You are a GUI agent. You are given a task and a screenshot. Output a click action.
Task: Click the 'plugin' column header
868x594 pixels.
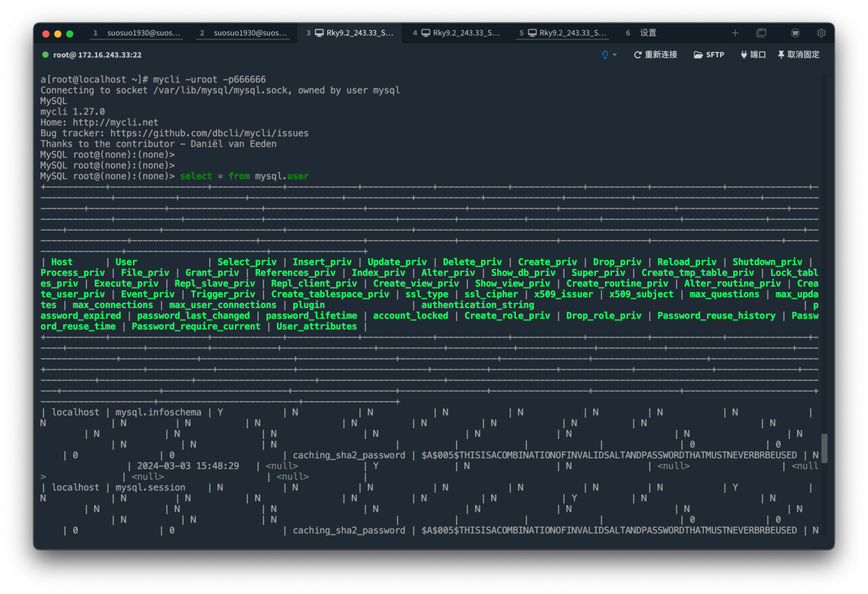[x=309, y=305]
